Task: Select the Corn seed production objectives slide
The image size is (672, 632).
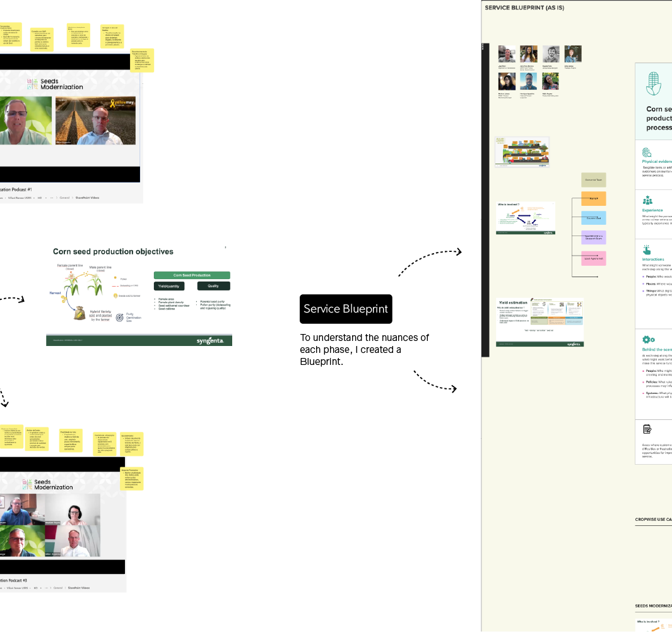Action: click(x=139, y=294)
